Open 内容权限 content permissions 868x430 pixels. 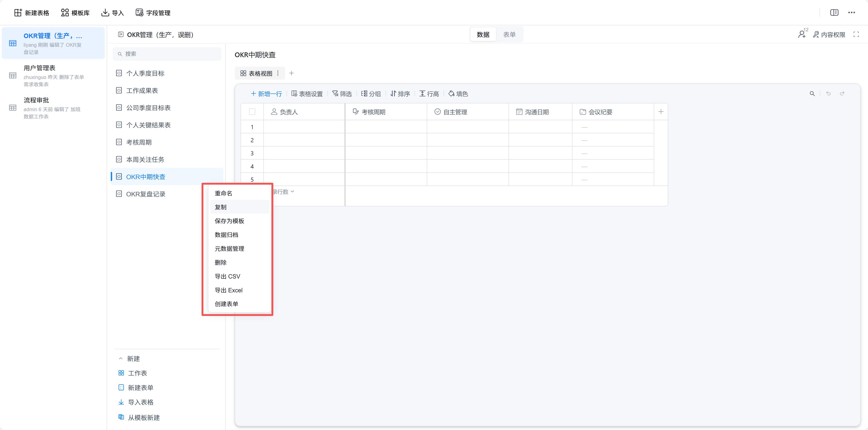click(x=829, y=34)
